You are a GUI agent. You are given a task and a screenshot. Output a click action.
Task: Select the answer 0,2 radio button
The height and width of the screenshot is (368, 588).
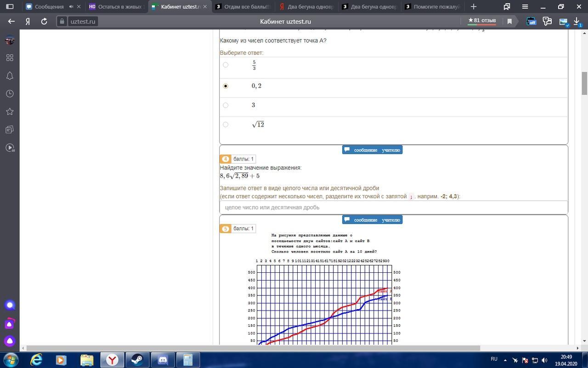click(225, 86)
